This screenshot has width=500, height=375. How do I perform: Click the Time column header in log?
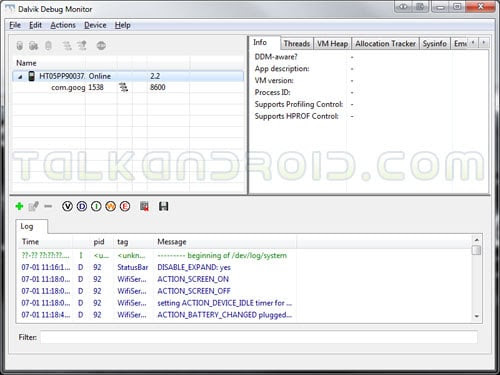[45, 242]
